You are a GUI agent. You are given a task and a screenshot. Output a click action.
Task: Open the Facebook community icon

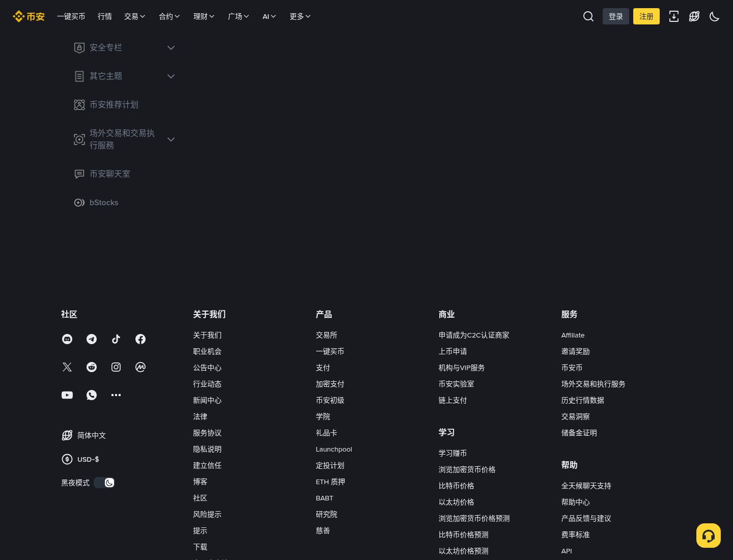pos(140,339)
